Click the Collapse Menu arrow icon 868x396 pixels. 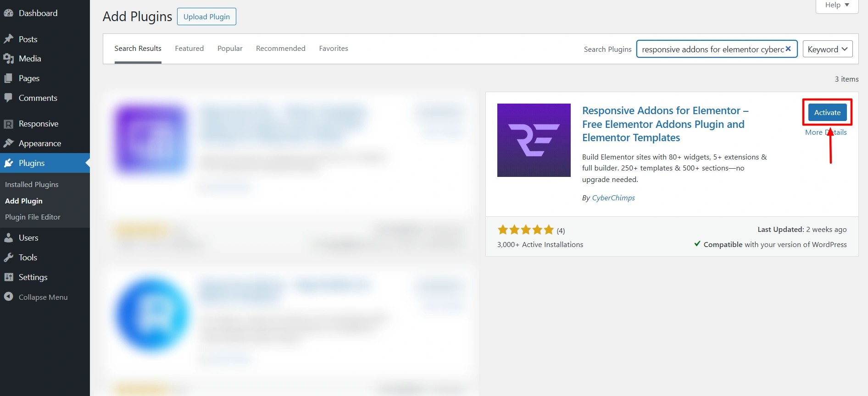point(8,297)
